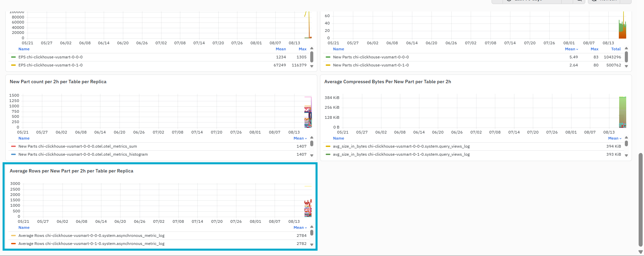Click up arrow in Average Compressed Bytes legend
644x256 pixels.
(626, 138)
